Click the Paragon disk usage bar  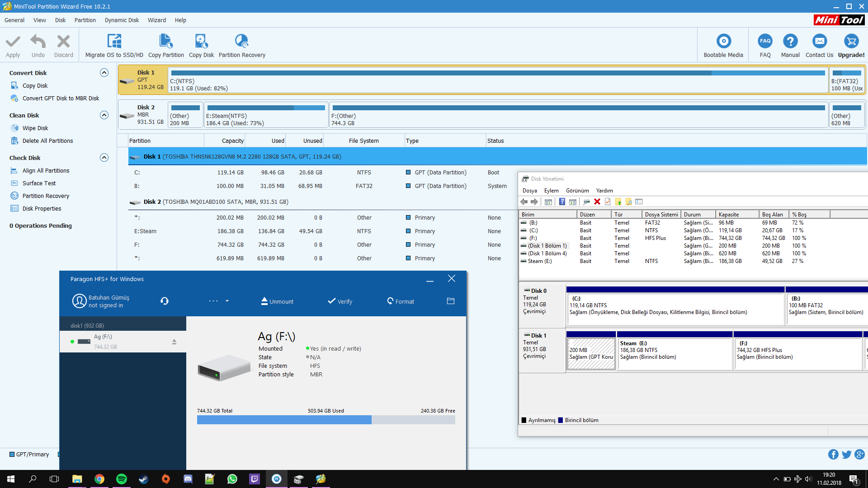(325, 420)
